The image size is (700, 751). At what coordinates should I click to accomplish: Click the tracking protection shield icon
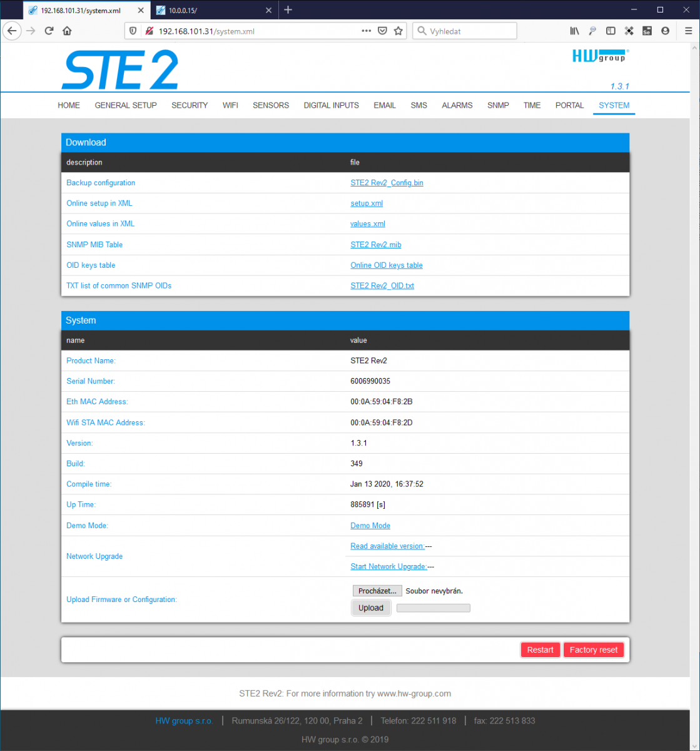pyautogui.click(x=132, y=31)
